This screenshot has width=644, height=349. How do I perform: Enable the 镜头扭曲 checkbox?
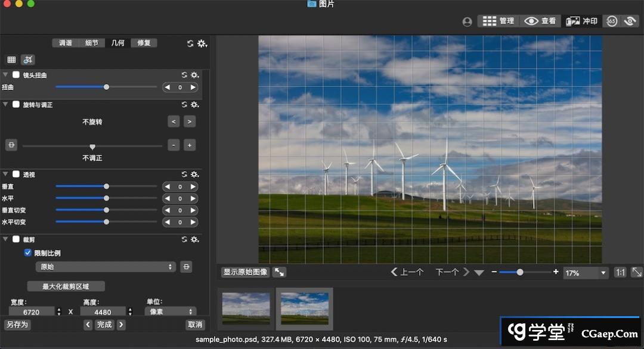pyautogui.click(x=16, y=75)
